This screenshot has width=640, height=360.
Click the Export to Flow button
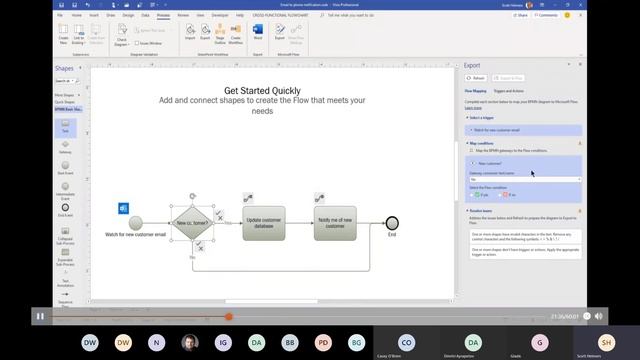508,78
